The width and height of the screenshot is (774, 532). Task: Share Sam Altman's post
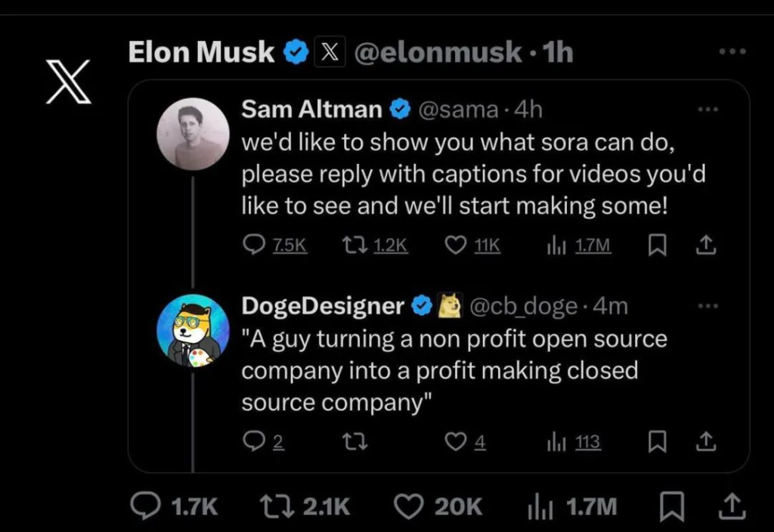pyautogui.click(x=704, y=246)
